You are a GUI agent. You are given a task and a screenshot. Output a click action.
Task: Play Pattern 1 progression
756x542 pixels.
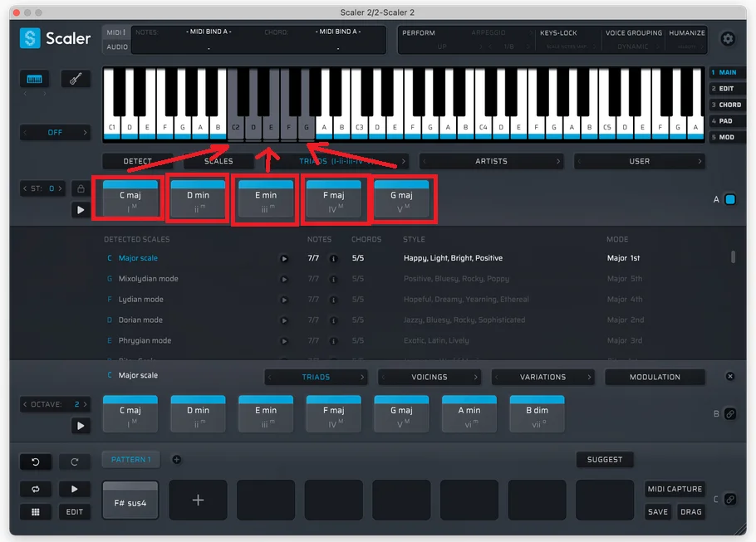74,489
